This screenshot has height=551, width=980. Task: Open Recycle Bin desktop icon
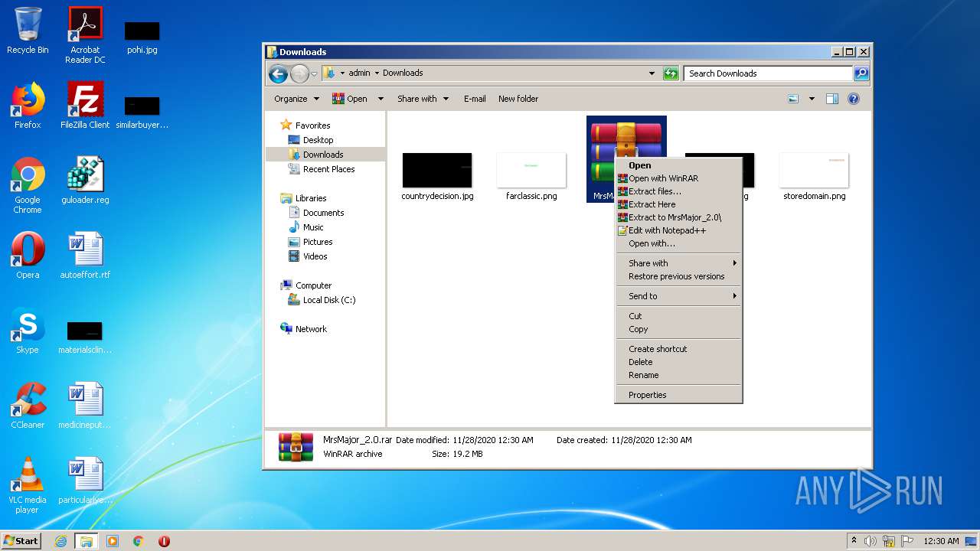click(28, 31)
